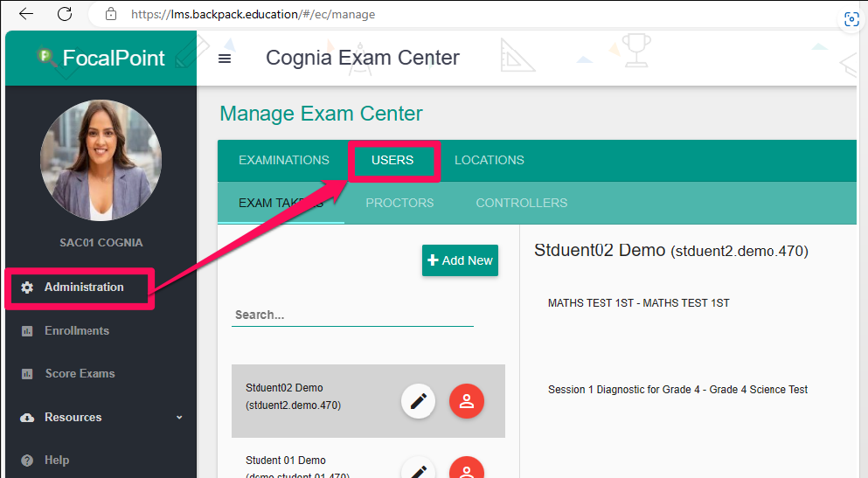
Task: Select the Student 01 Demo list row
Action: (x=368, y=462)
